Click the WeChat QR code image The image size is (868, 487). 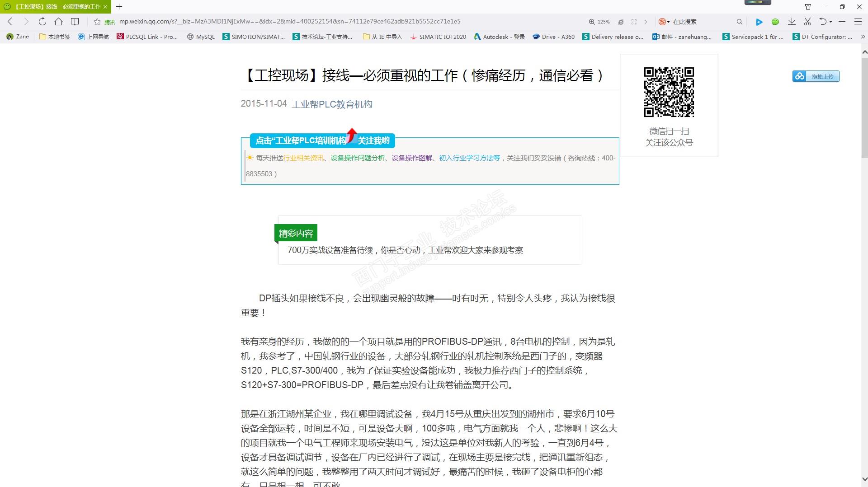[669, 92]
